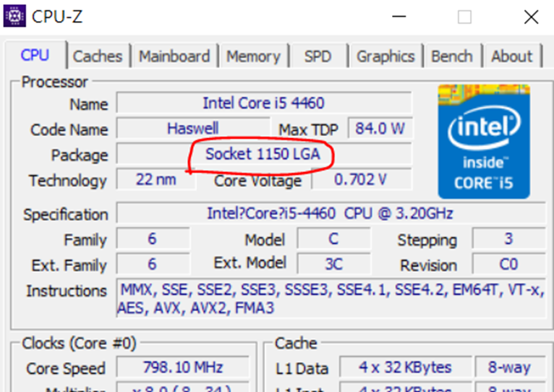Click the L1 Data 8-way value
Viewport: 554px width, 392px height.
point(510,367)
